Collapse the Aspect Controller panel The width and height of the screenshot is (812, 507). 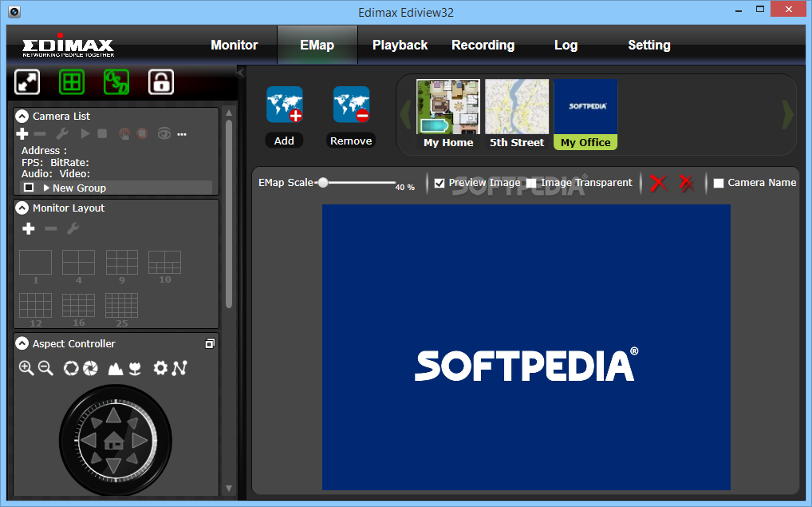[x=22, y=343]
